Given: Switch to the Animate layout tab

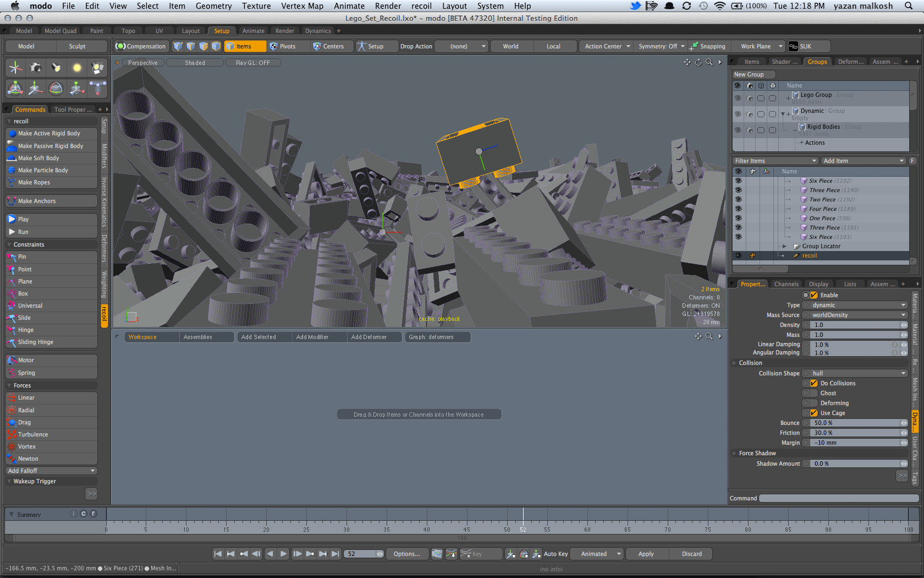Looking at the screenshot, I should coord(254,31).
